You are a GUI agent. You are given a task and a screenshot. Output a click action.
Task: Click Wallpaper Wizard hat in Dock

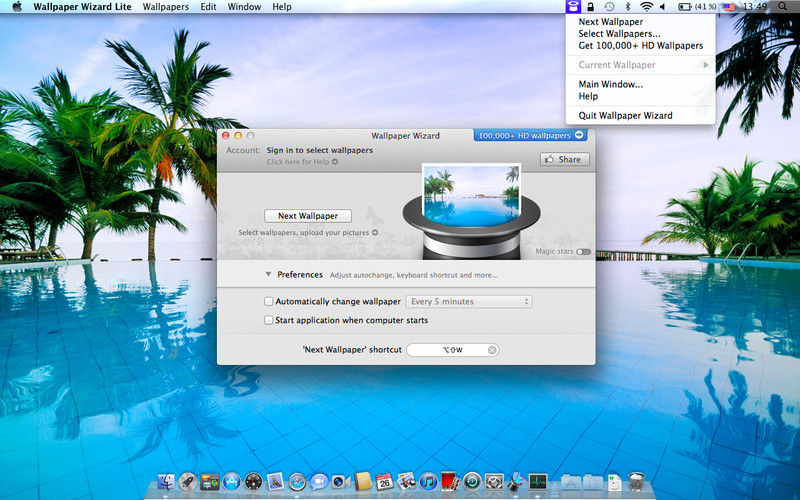click(x=516, y=481)
